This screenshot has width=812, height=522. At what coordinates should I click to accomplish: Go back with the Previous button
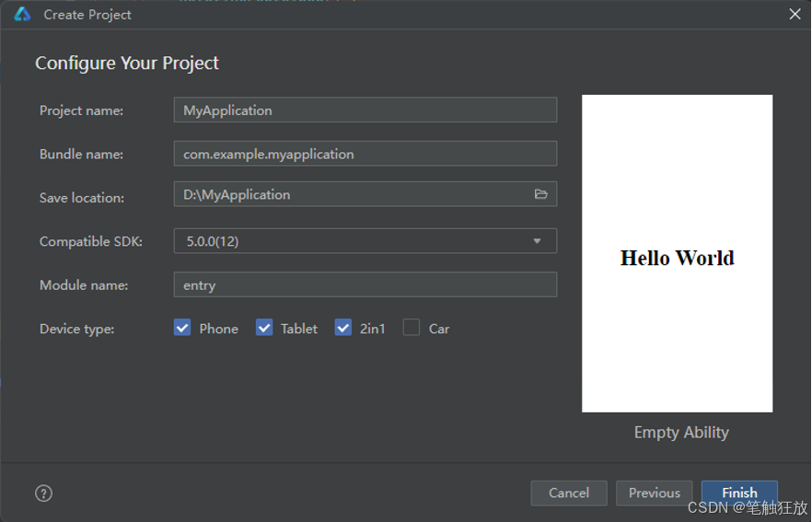point(654,493)
